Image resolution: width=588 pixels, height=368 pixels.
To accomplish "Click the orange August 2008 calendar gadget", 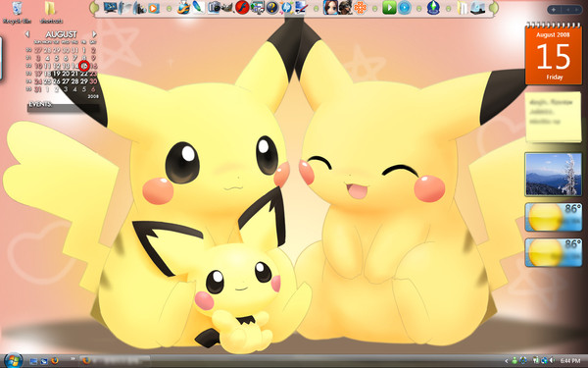I will 554,55.
